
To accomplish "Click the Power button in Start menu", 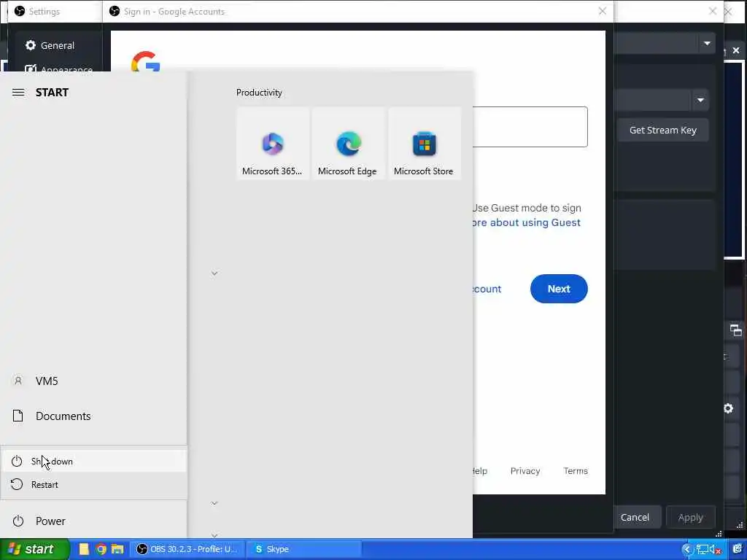I will click(x=93, y=521).
